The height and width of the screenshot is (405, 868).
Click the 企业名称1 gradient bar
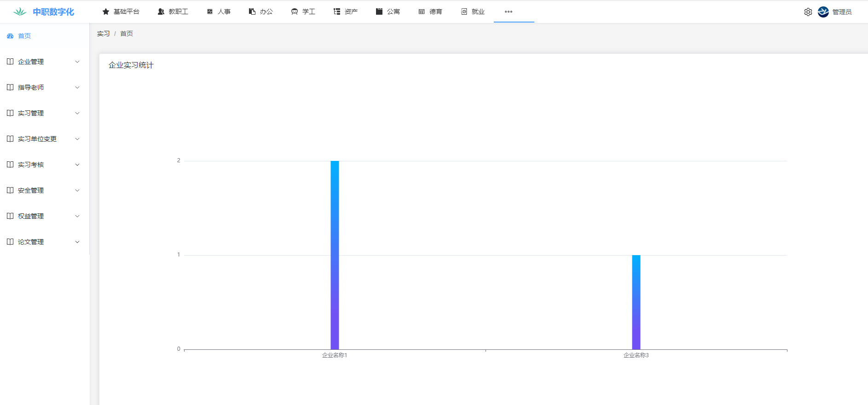pos(335,255)
